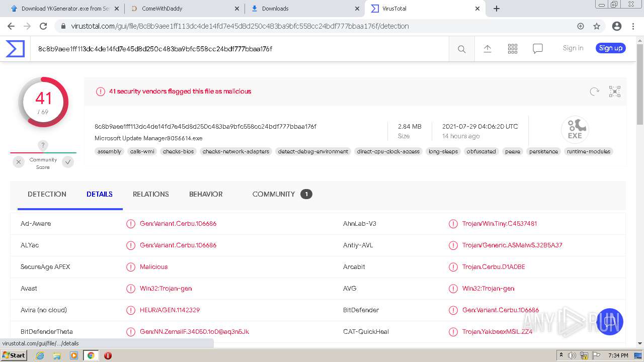Viewport: 644px width, 362px height.
Task: Open the Chrome profile avatar icon
Action: 616,26
